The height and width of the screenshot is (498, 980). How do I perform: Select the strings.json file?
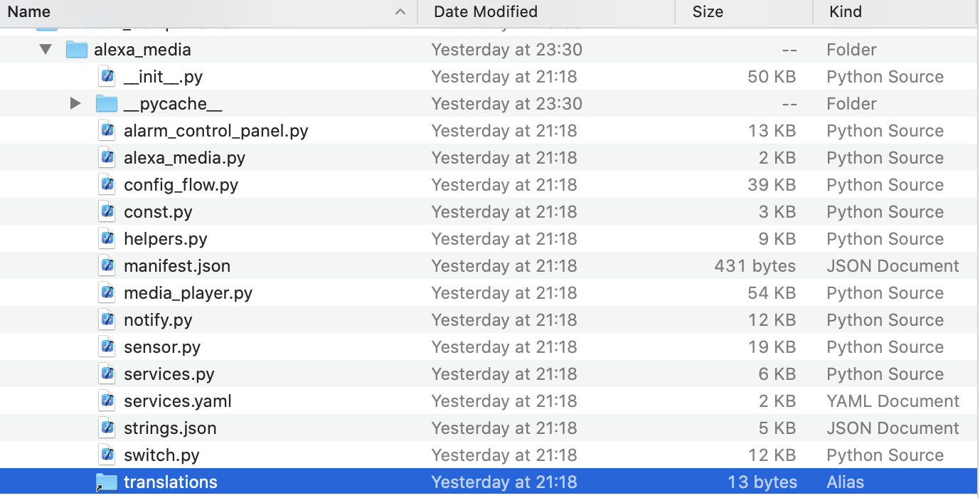[170, 428]
